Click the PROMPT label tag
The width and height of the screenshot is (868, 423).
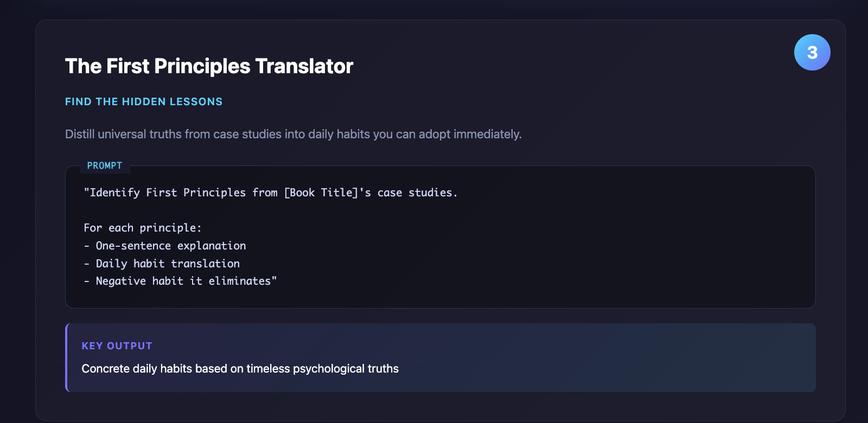point(105,165)
